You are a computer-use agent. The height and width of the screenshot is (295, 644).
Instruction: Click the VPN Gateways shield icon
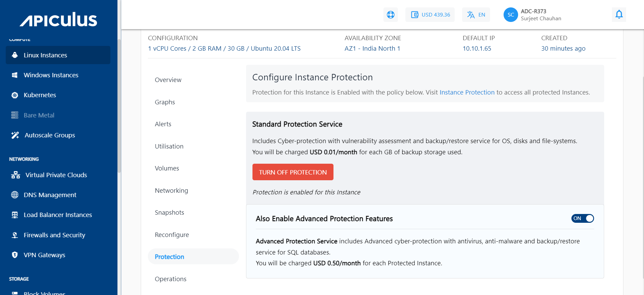click(x=15, y=255)
